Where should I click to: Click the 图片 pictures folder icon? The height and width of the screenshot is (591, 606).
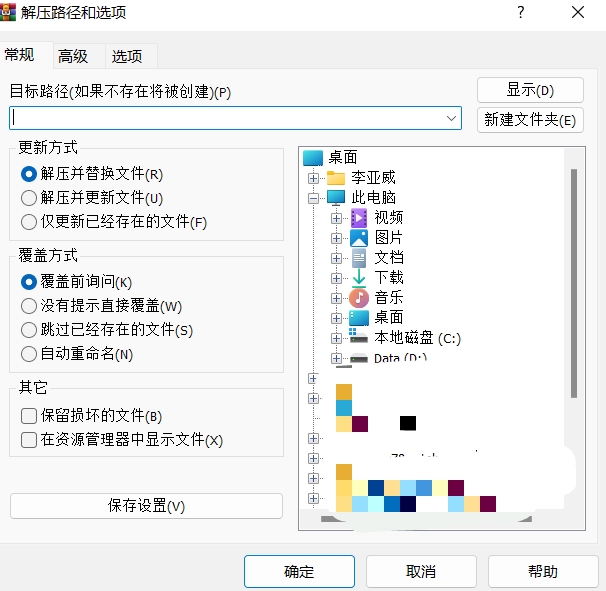click(x=359, y=238)
